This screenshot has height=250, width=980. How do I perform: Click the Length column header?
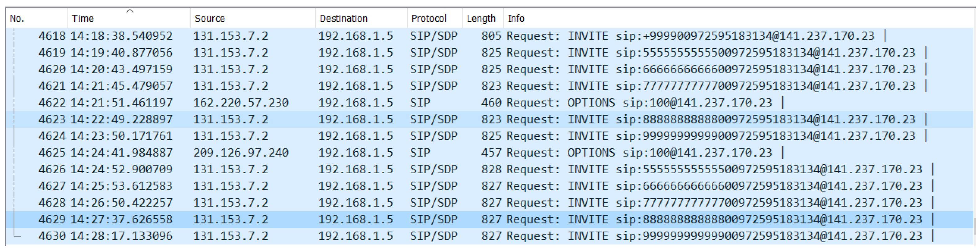click(x=480, y=18)
